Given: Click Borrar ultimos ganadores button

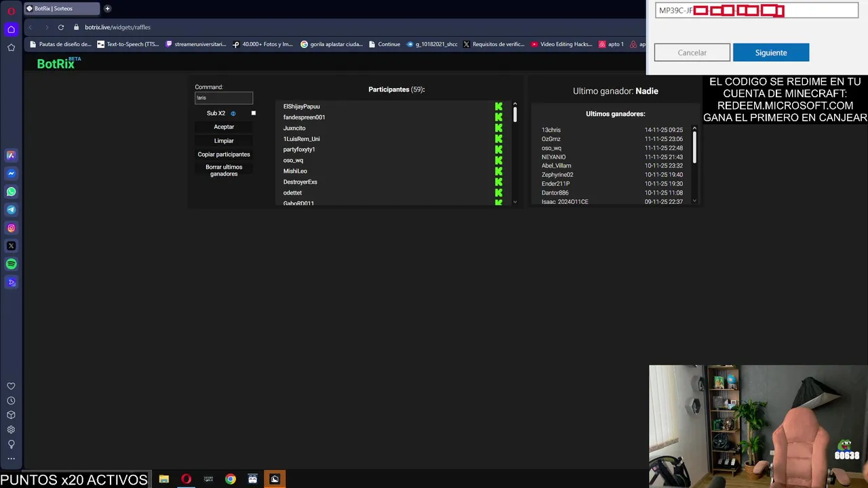Looking at the screenshot, I should (x=224, y=170).
